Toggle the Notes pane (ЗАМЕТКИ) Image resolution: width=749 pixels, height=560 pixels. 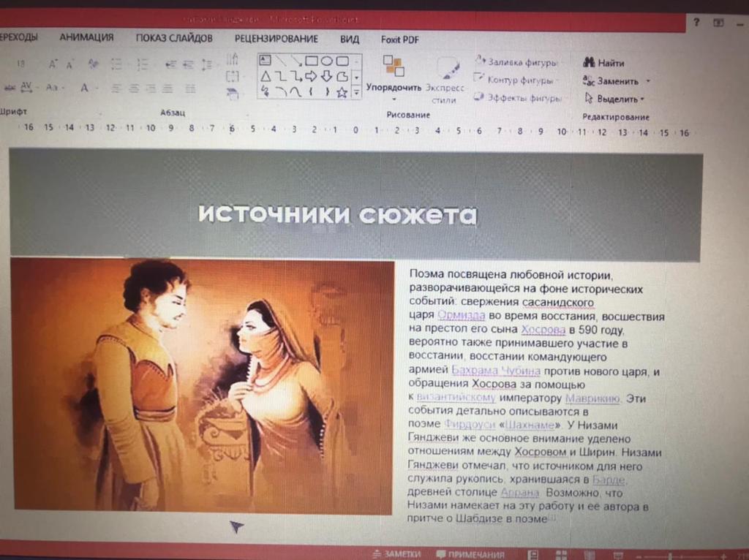(x=397, y=554)
